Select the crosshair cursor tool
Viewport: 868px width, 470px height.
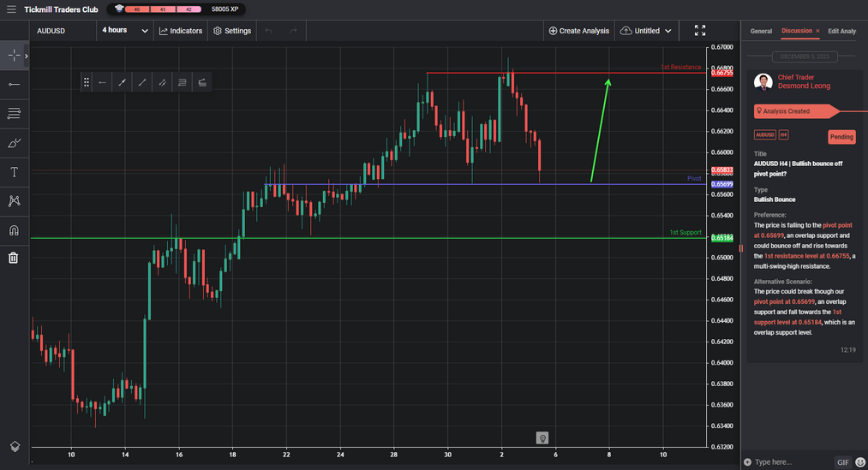(x=14, y=56)
